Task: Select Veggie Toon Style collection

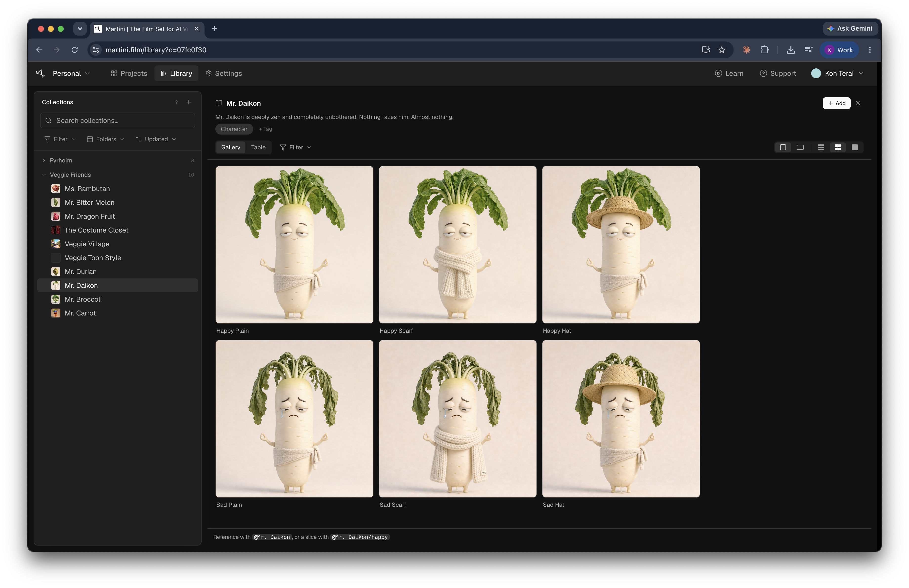Action: click(118, 258)
